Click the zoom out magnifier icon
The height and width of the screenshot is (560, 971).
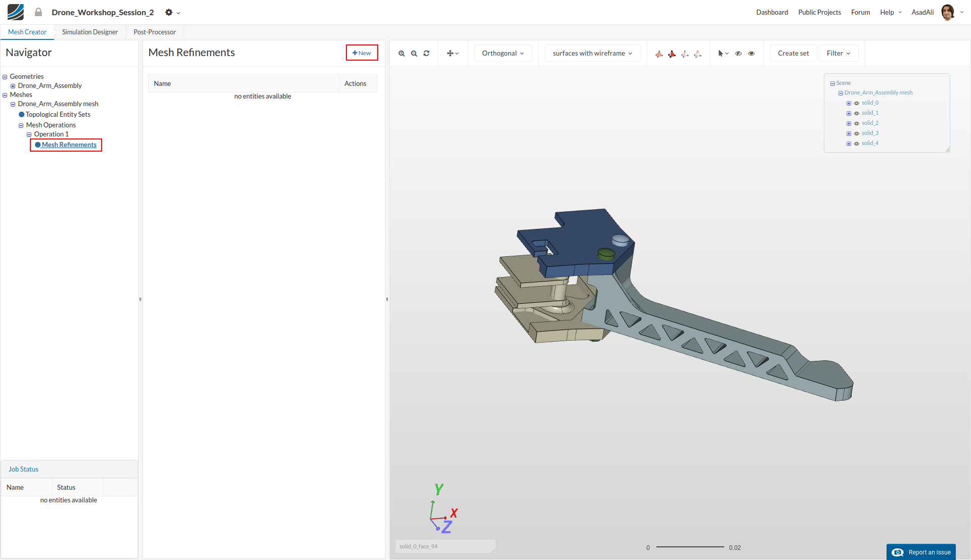pyautogui.click(x=414, y=53)
